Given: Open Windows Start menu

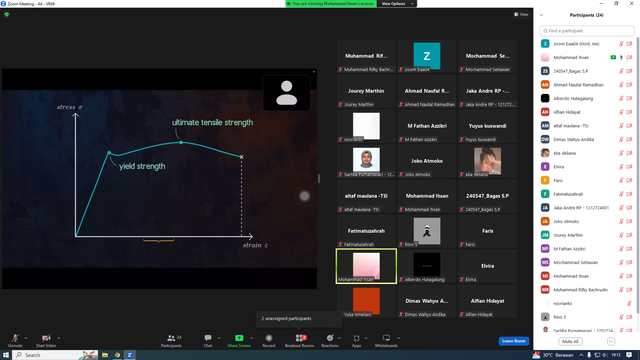Looking at the screenshot, I should tap(6, 355).
